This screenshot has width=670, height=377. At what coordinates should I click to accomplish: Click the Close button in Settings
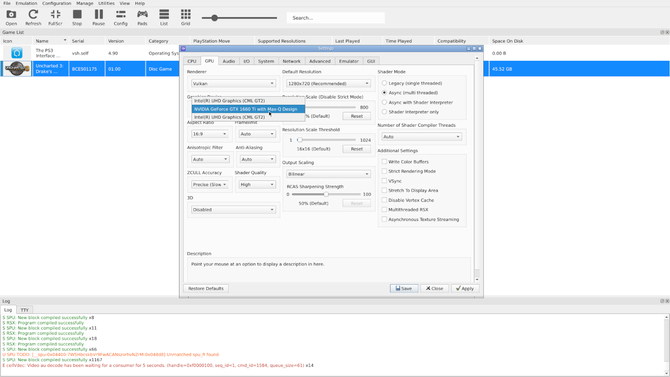435,289
